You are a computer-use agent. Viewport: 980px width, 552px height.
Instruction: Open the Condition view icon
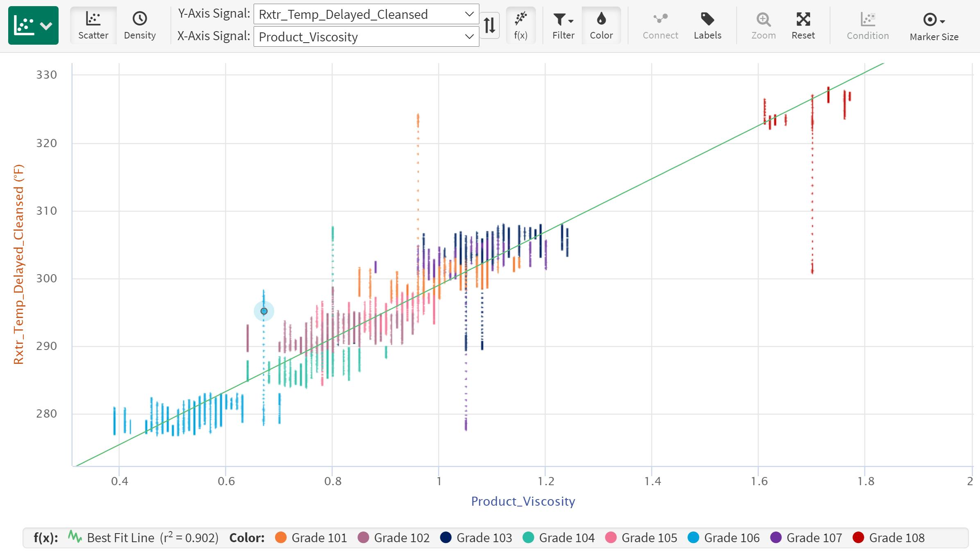(x=867, y=25)
